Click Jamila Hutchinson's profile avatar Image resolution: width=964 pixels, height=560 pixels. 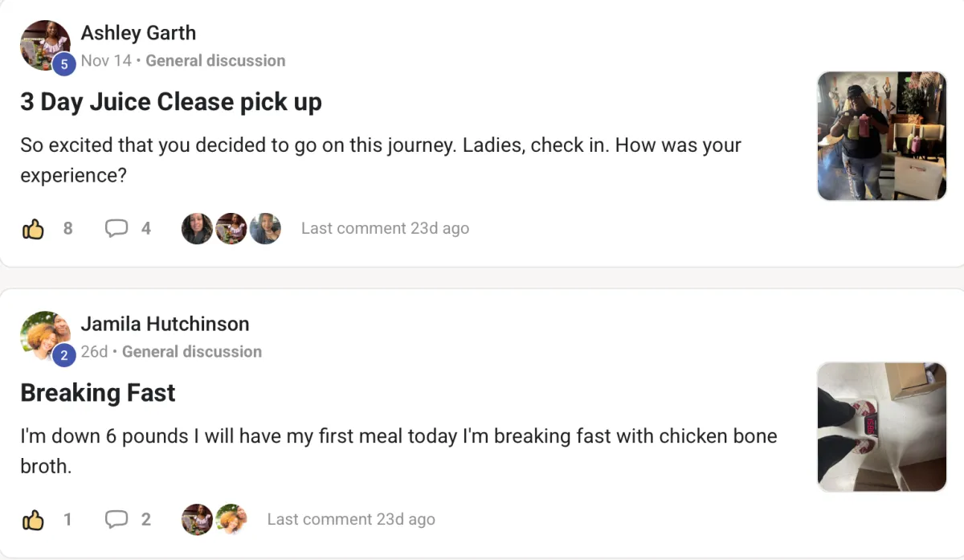click(44, 334)
